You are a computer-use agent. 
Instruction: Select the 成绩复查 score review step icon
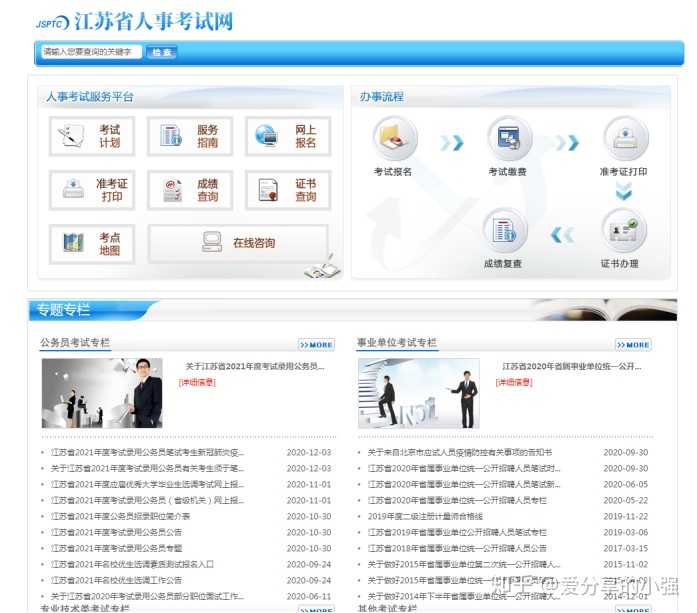tap(505, 230)
